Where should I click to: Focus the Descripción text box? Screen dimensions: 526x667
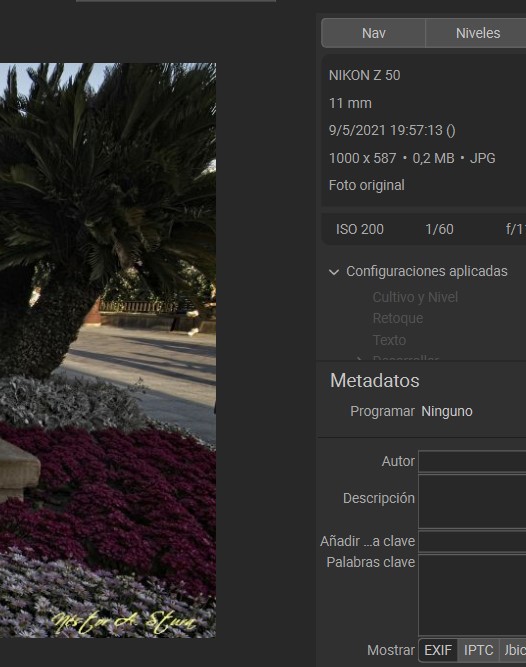pyautogui.click(x=472, y=502)
